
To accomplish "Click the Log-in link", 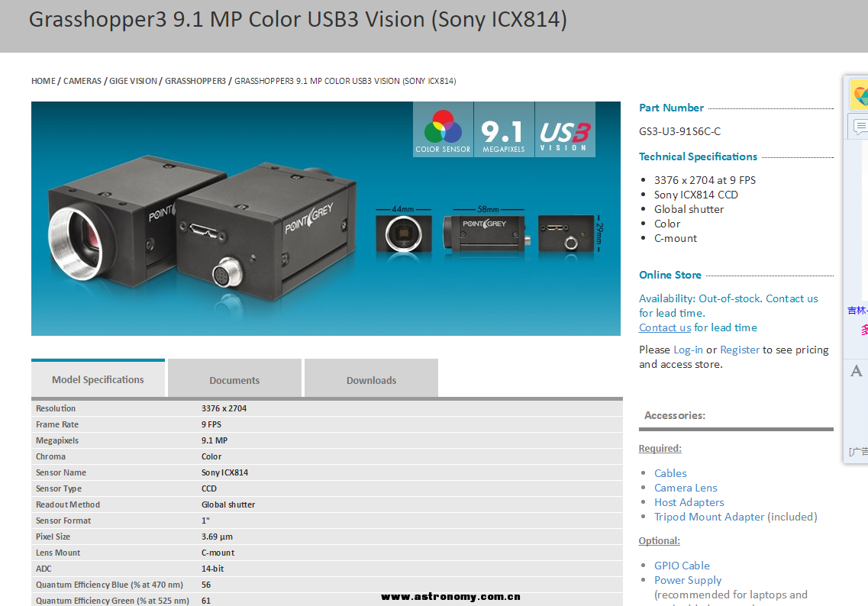I will (688, 350).
